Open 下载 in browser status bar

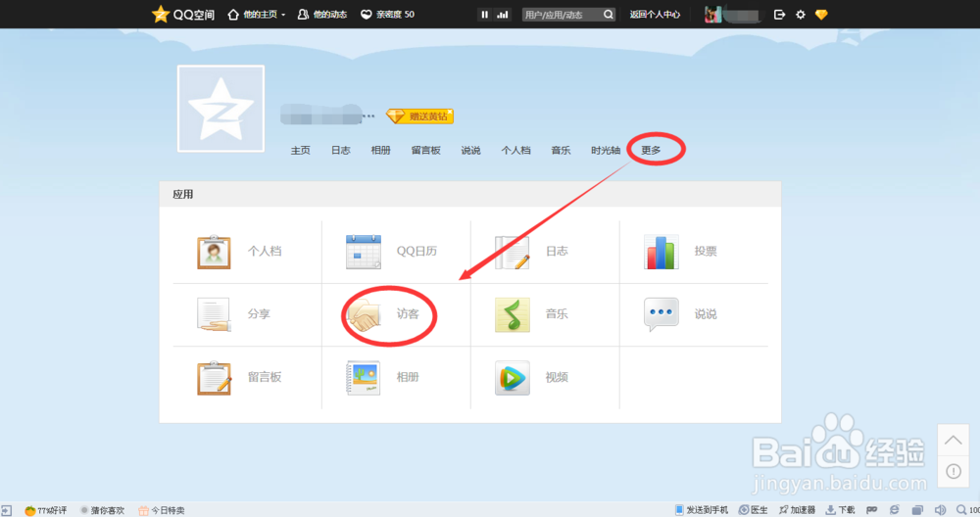(840, 510)
